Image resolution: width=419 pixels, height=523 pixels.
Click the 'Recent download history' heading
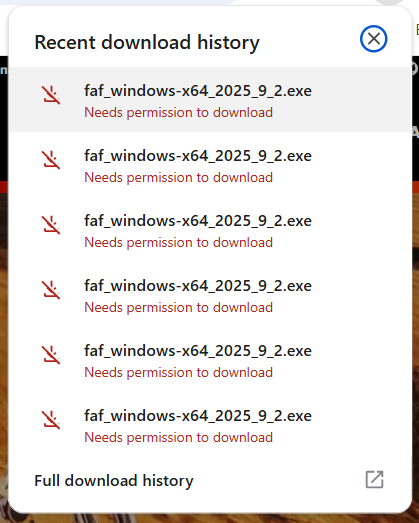point(147,43)
